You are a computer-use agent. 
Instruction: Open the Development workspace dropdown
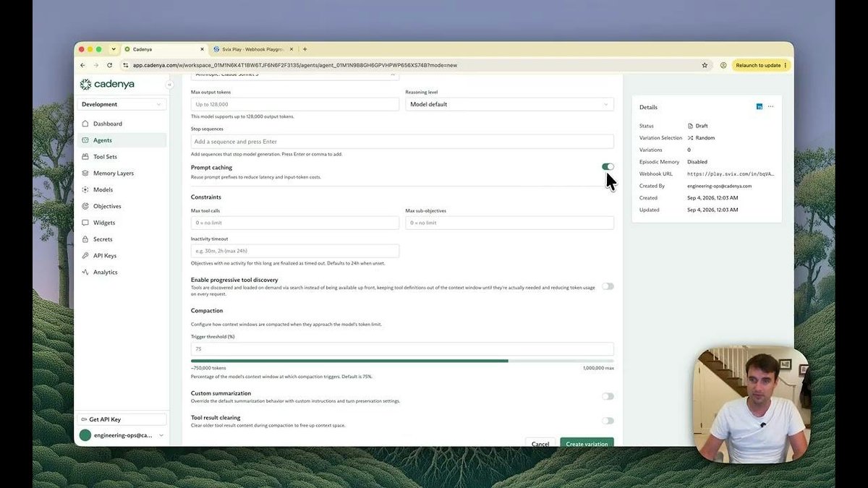click(122, 104)
